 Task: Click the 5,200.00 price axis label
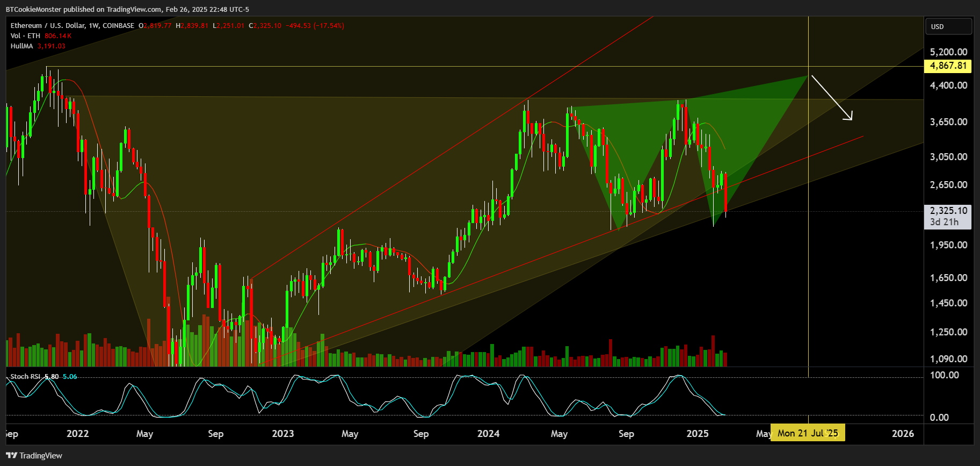pos(948,52)
